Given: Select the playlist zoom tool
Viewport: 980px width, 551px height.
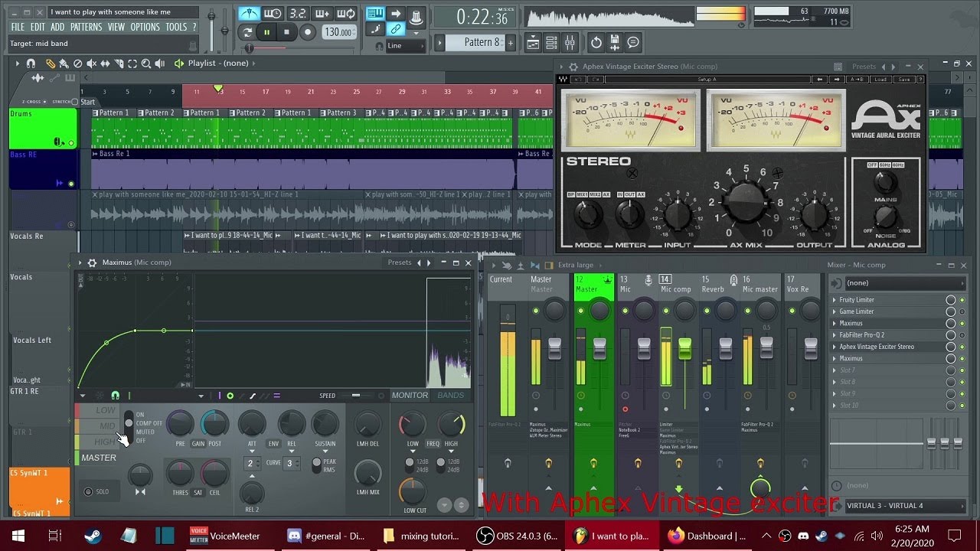Looking at the screenshot, I should (146, 64).
